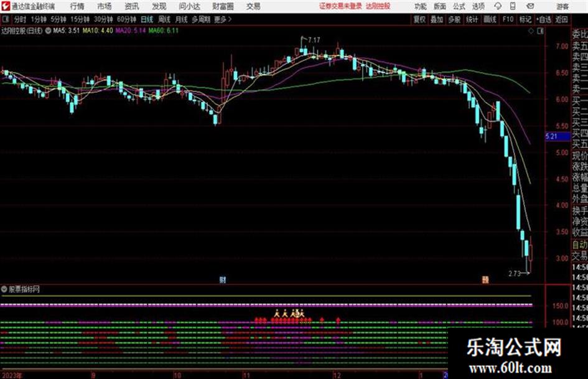Viewport: 588px width, 379px height.
Task: Open the 选项 menu
Action: pos(478,6)
